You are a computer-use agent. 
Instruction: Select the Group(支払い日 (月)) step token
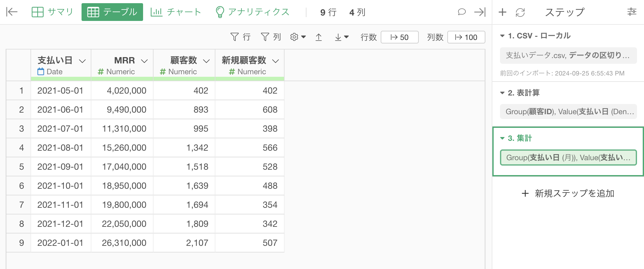click(x=568, y=158)
